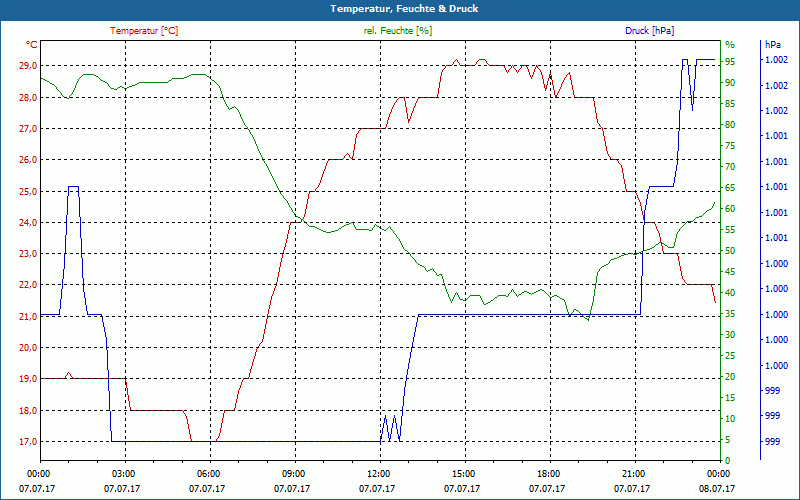Viewport: 800px width, 500px height.
Task: Click the '60' humidity axis value
Action: click(x=730, y=209)
